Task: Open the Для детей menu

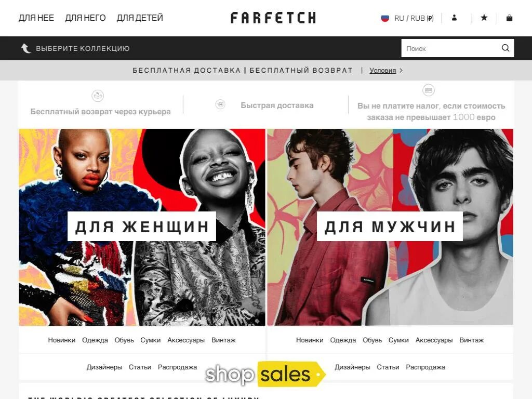Action: pos(140,18)
